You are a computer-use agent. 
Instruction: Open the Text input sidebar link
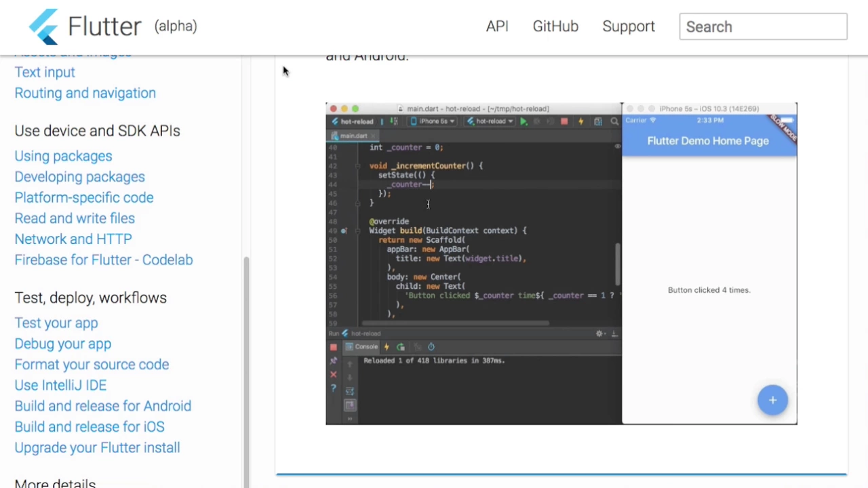[x=45, y=73]
